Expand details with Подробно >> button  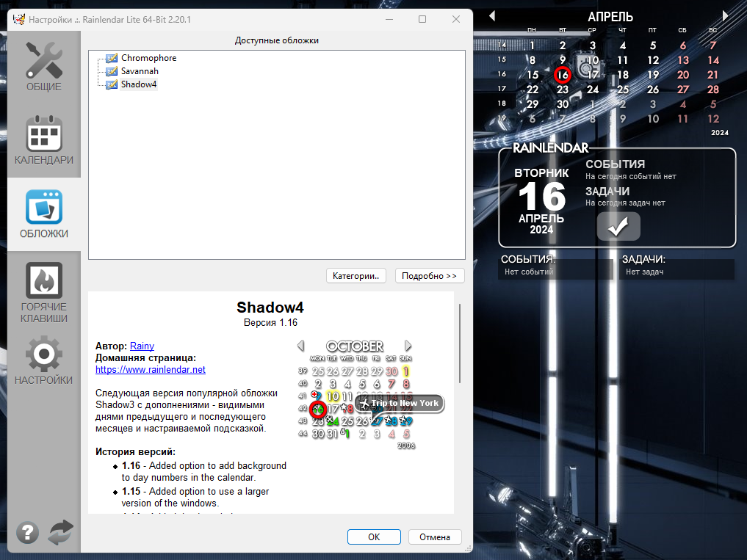point(429,276)
